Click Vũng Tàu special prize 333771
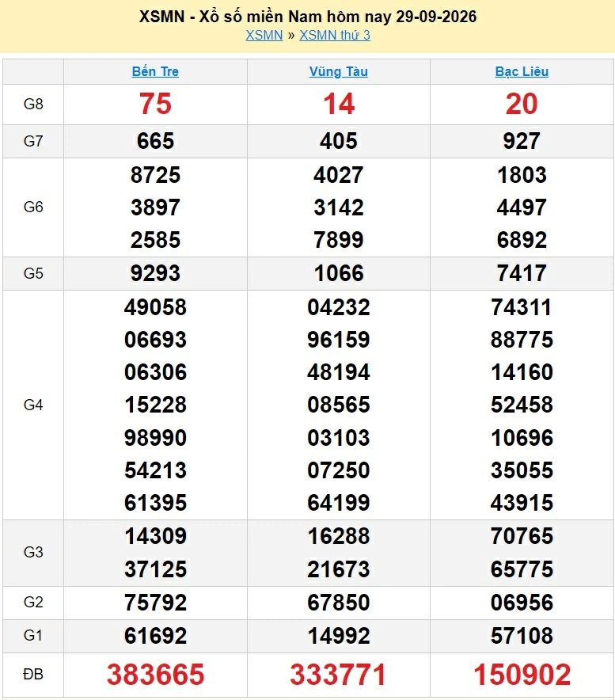This screenshot has width=615, height=700. [339, 675]
